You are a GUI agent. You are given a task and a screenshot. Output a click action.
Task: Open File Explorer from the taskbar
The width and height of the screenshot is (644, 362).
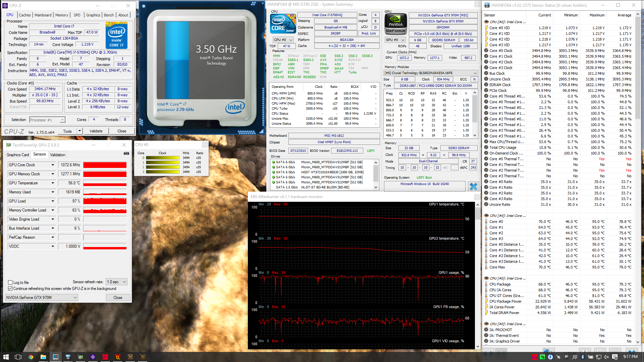pyautogui.click(x=43, y=357)
